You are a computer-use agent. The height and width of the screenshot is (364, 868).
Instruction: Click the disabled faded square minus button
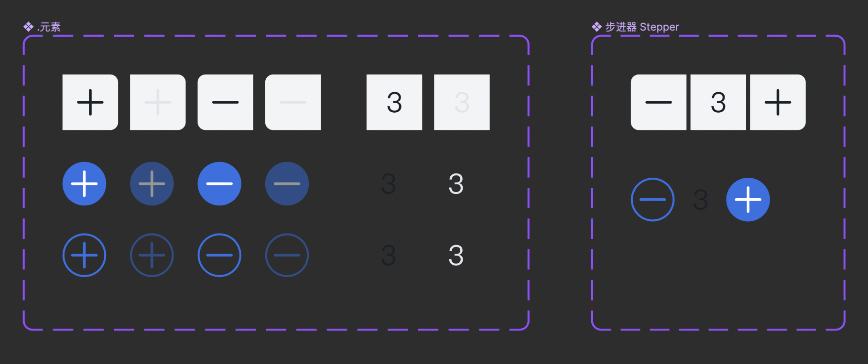coord(293,102)
